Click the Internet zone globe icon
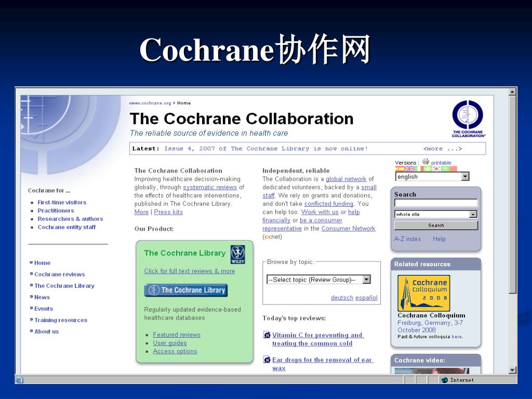Viewport: 532px width, 399px height. point(445,380)
